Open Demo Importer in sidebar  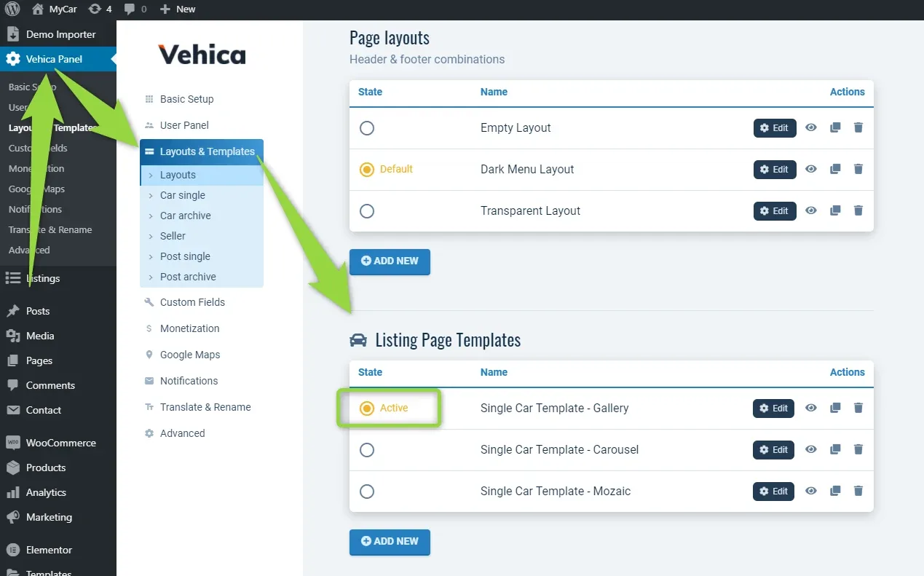pyautogui.click(x=58, y=34)
